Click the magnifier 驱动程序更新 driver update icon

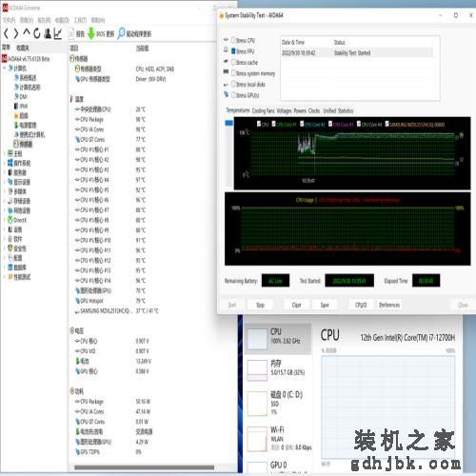[121, 33]
